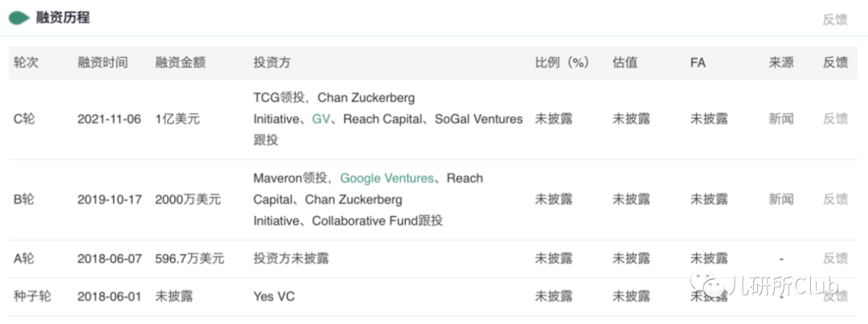Click the WeChat logo watermark icon
868x324 pixels.
[708, 286]
